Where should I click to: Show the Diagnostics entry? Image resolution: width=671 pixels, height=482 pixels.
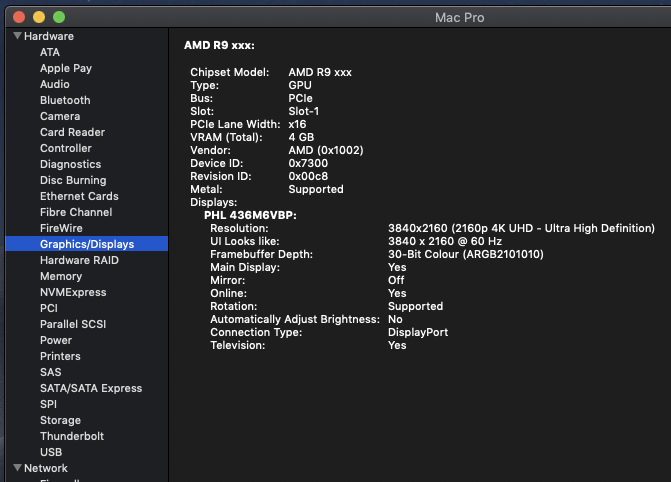click(71, 164)
